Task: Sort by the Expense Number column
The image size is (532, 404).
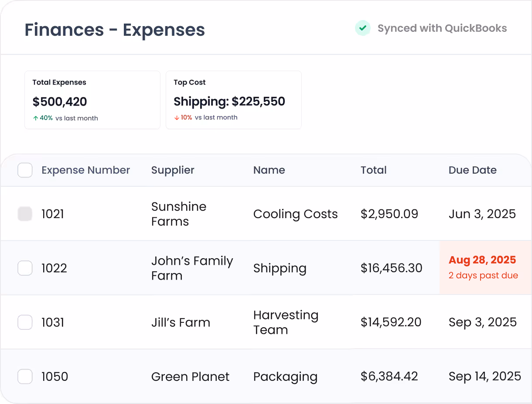Action: click(85, 170)
